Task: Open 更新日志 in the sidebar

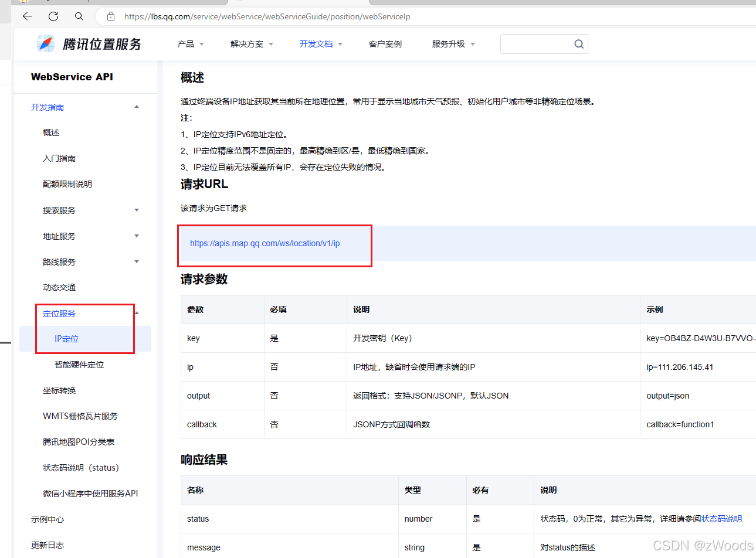Action: 48,545
